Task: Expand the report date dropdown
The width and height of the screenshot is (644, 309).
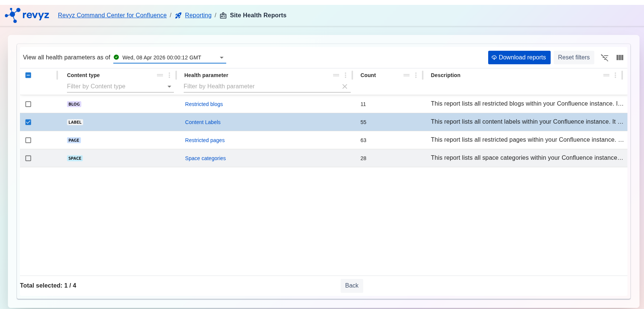Action: click(222, 58)
